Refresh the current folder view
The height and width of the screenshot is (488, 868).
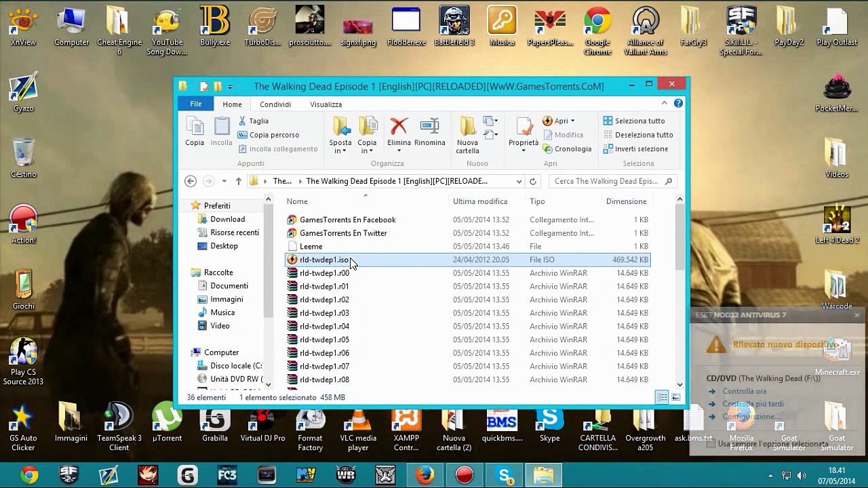[533, 181]
